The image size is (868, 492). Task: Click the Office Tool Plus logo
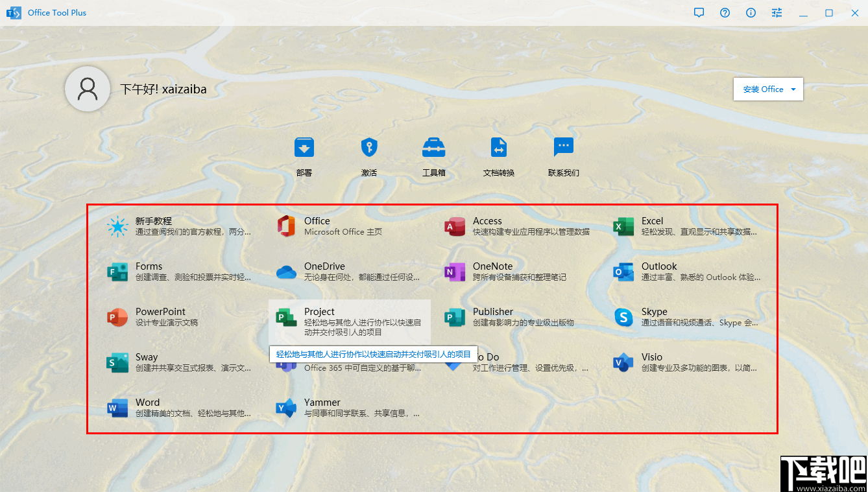click(13, 12)
